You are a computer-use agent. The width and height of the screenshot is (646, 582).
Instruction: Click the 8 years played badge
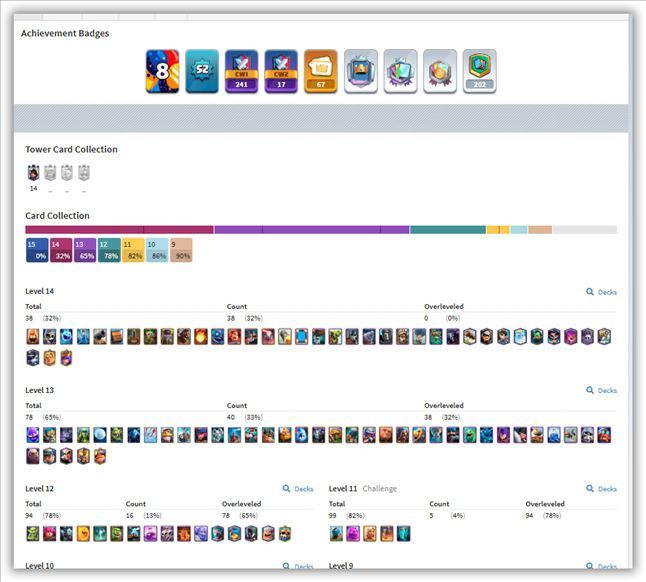click(x=162, y=71)
